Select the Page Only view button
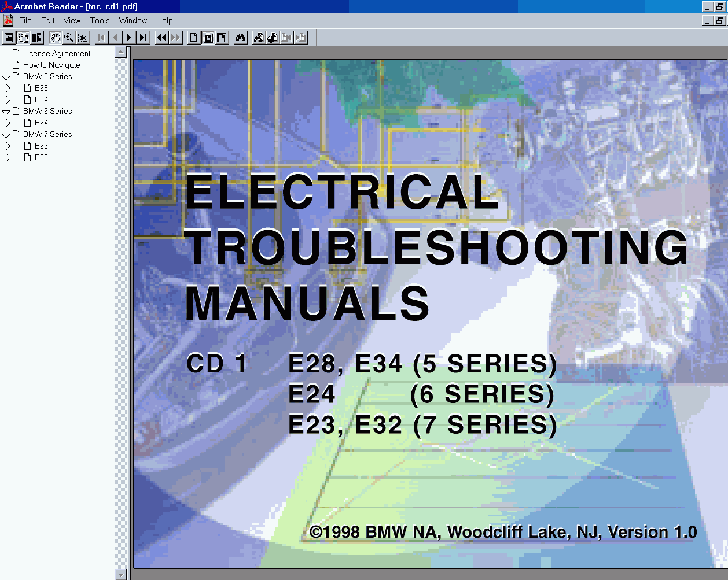The image size is (728, 580). click(x=9, y=38)
